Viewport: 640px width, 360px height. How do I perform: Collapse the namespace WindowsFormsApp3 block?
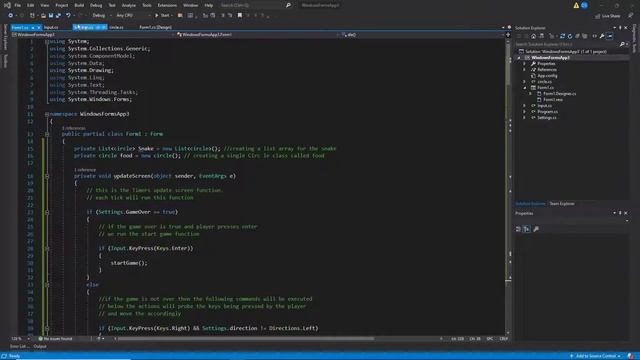click(x=47, y=114)
